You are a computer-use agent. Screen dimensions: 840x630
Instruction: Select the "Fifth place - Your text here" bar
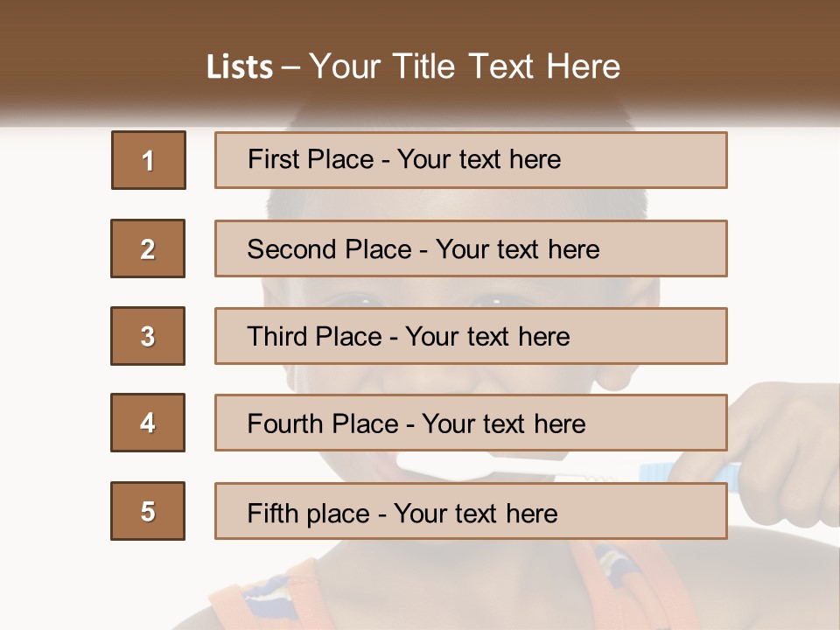click(x=471, y=511)
